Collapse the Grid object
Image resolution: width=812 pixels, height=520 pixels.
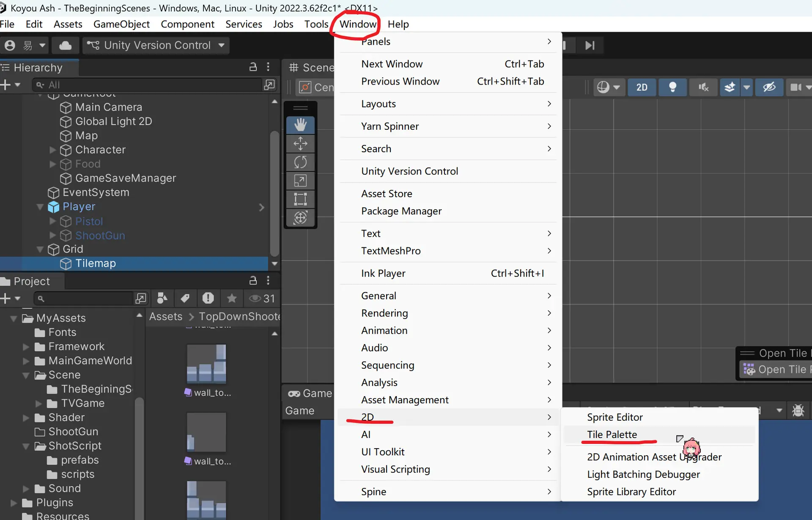pos(40,249)
